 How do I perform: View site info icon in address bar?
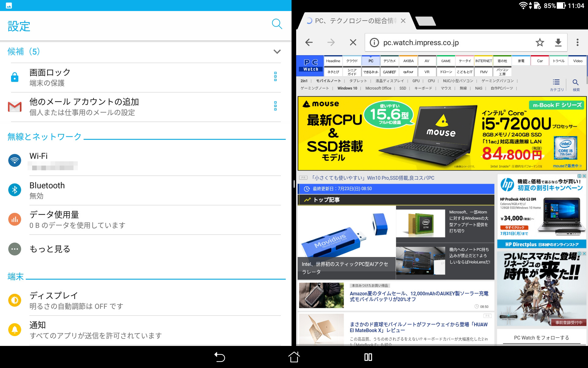pyautogui.click(x=374, y=43)
